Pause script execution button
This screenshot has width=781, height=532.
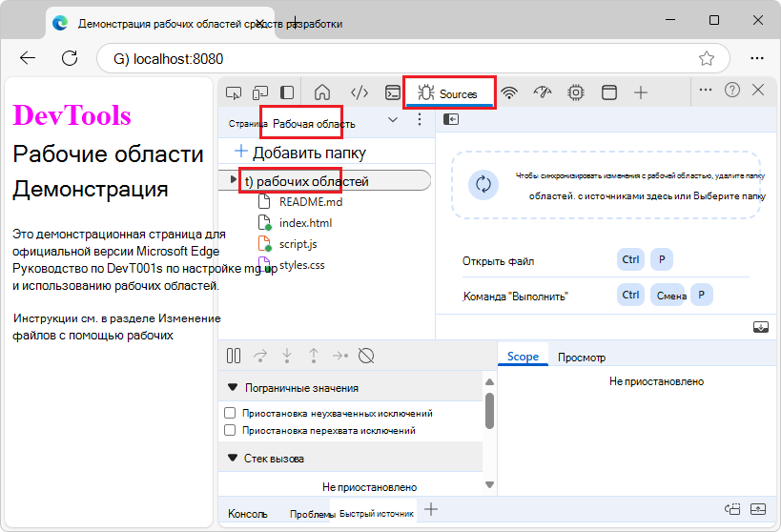233,356
